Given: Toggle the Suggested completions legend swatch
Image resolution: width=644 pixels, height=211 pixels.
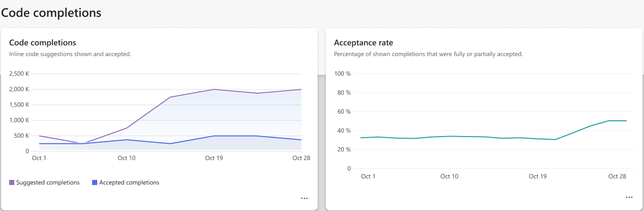Looking at the screenshot, I should coord(12,182).
